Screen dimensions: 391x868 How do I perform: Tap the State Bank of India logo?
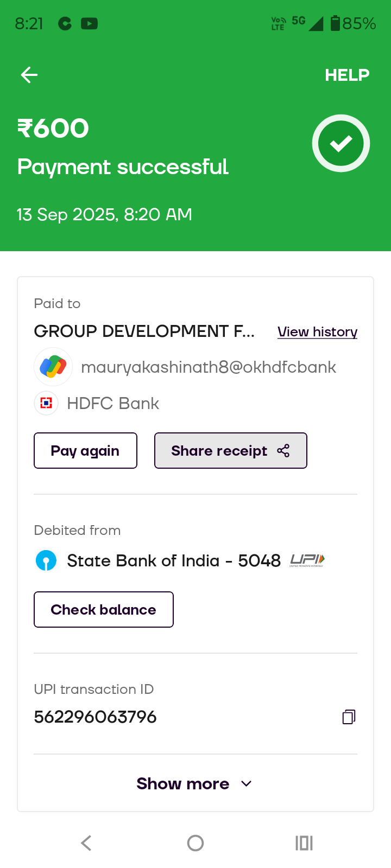coord(46,560)
